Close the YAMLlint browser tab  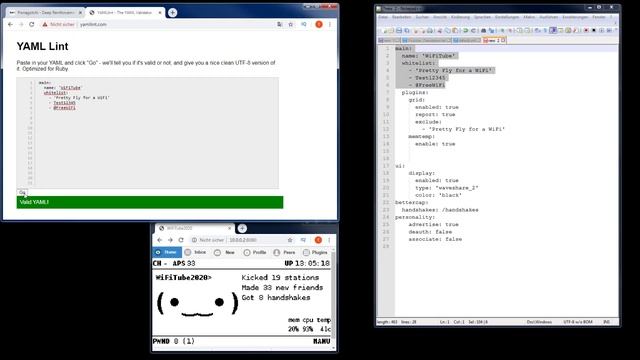pos(160,13)
